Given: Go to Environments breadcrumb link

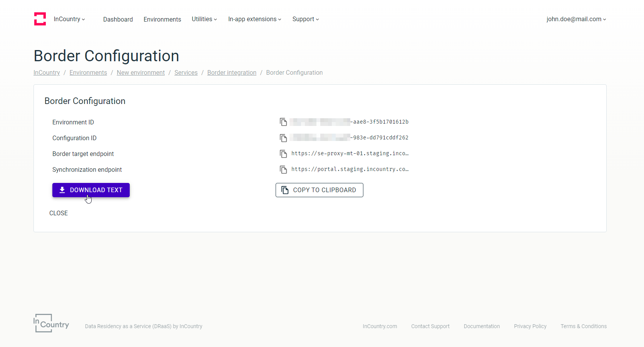Looking at the screenshot, I should pyautogui.click(x=88, y=73).
